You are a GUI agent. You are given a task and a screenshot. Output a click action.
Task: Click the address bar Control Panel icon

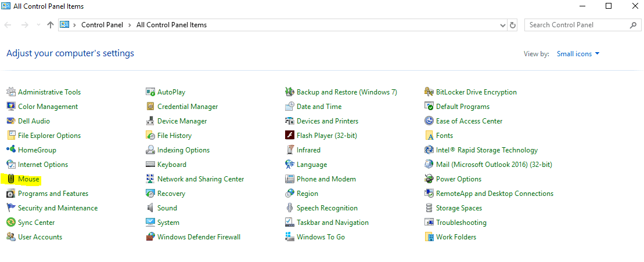pyautogui.click(x=64, y=24)
